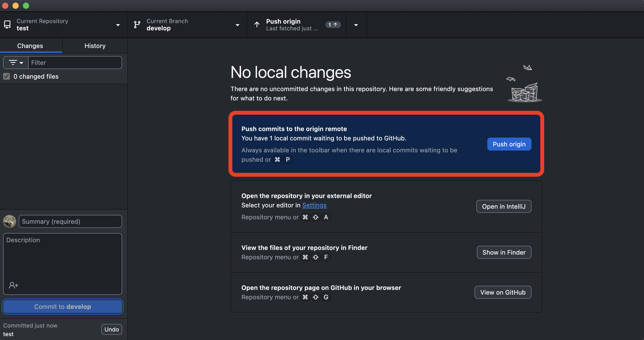
Task: Toggle the 0 changed files checkbox
Action: [x=6, y=76]
